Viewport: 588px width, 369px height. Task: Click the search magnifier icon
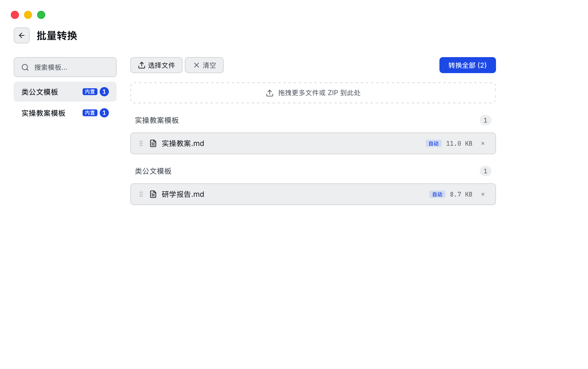pos(25,67)
